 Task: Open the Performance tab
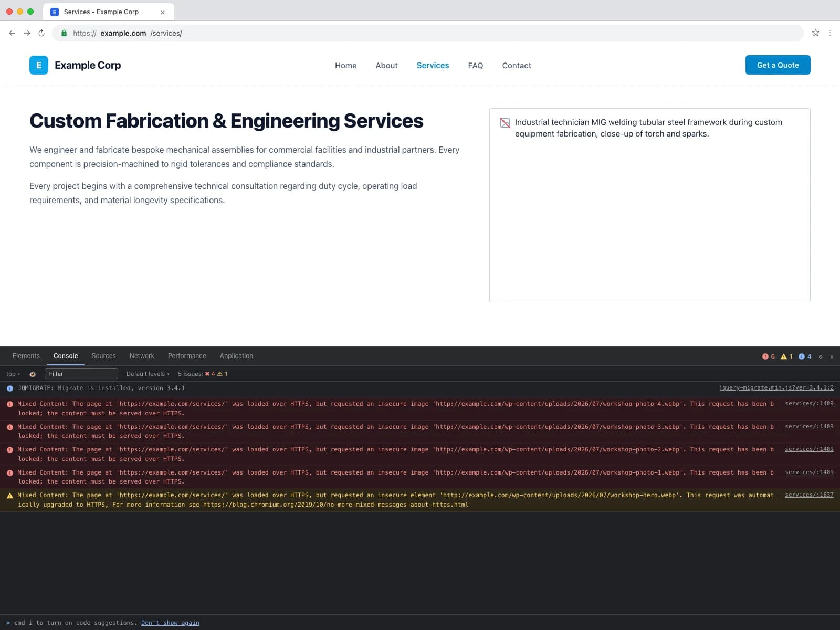click(187, 356)
